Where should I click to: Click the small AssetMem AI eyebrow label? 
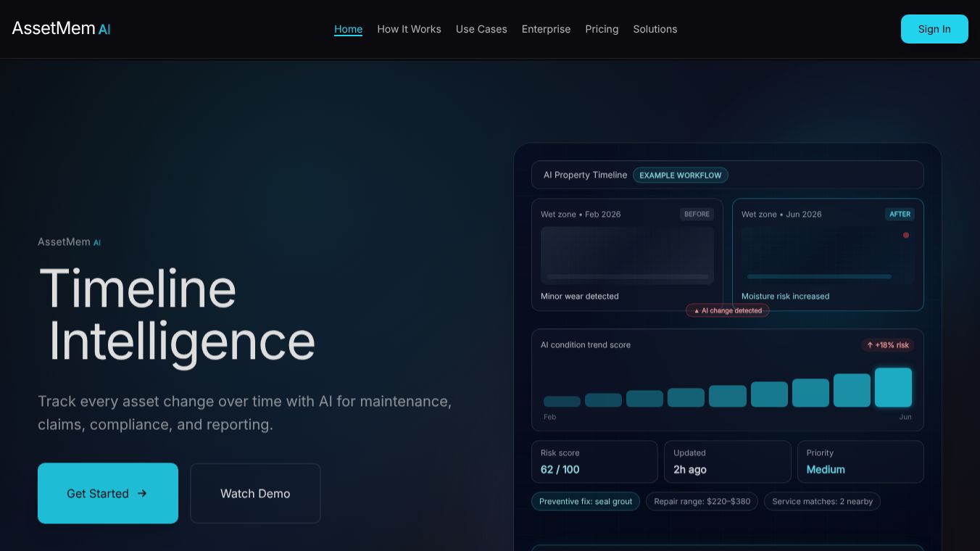pos(70,242)
